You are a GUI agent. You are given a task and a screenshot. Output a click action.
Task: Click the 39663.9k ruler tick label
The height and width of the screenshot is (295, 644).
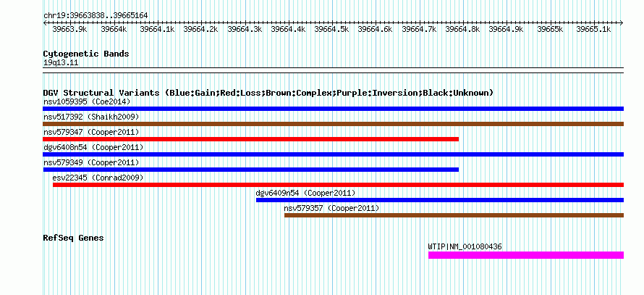coord(69,30)
